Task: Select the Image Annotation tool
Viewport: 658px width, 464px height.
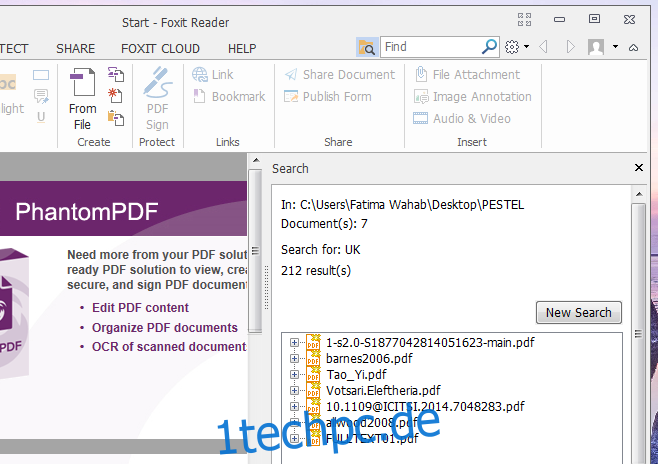Action: (473, 96)
